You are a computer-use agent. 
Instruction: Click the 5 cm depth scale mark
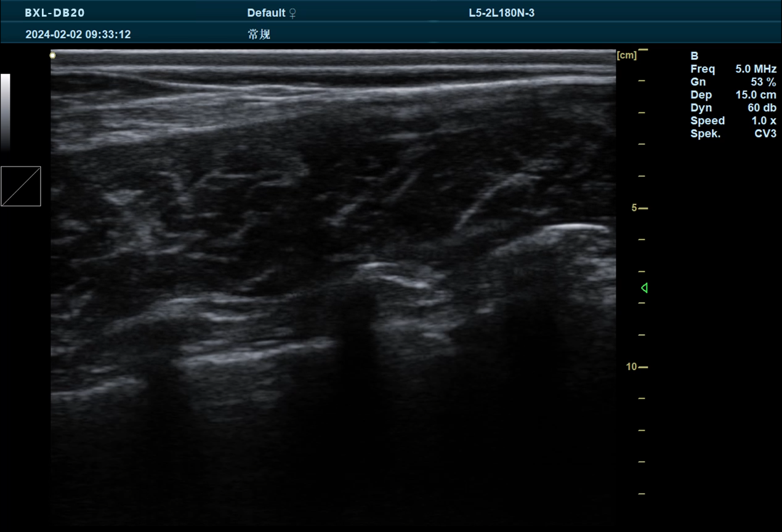click(638, 208)
